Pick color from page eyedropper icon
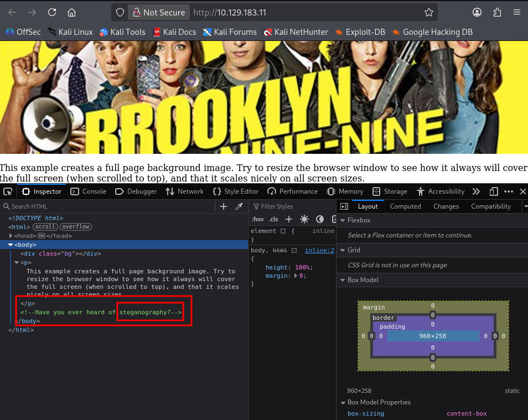This screenshot has width=528, height=420. [239, 206]
